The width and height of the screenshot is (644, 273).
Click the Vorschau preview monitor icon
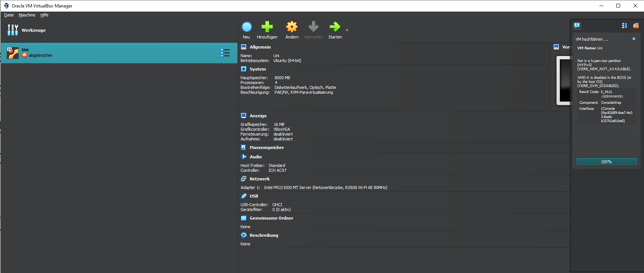(x=556, y=47)
